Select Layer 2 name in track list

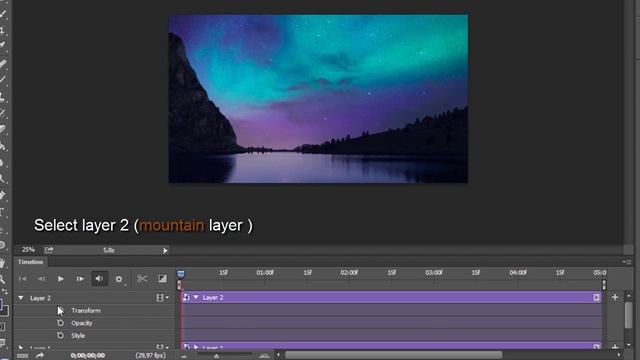coord(40,298)
